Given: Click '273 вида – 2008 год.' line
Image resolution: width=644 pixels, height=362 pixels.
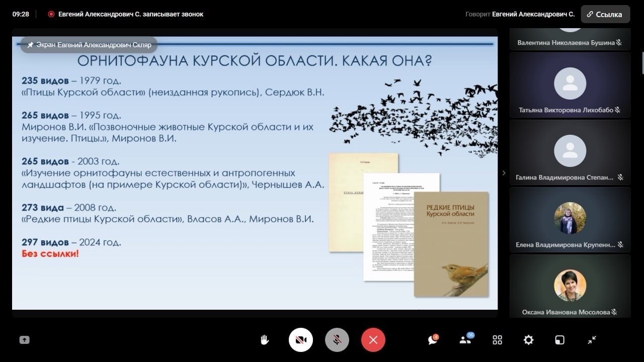Looking at the screenshot, I should click(69, 207).
